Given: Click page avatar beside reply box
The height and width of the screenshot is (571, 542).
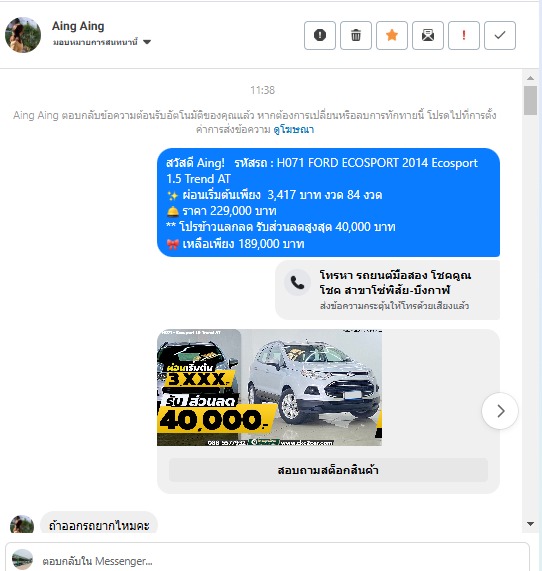Looking at the screenshot, I should click(22, 559).
